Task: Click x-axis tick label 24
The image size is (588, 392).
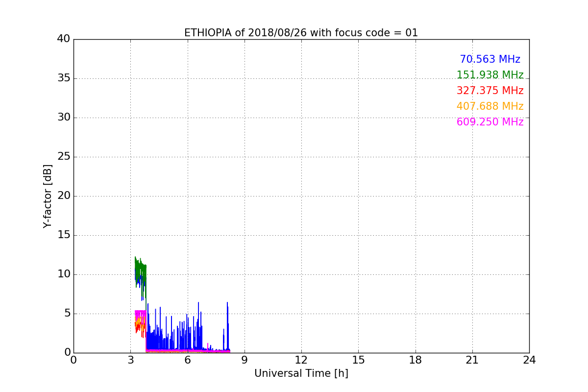Action: (529, 360)
